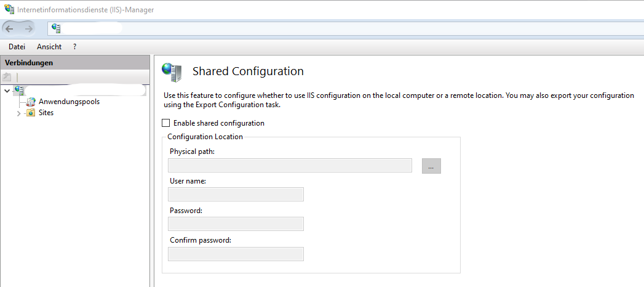
Task: Expand the Sites tree node
Action: coord(18,113)
